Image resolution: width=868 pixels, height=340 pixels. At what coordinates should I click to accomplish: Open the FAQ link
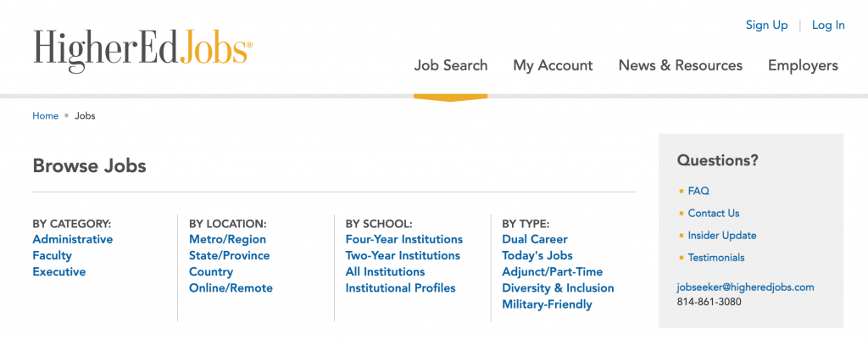698,191
